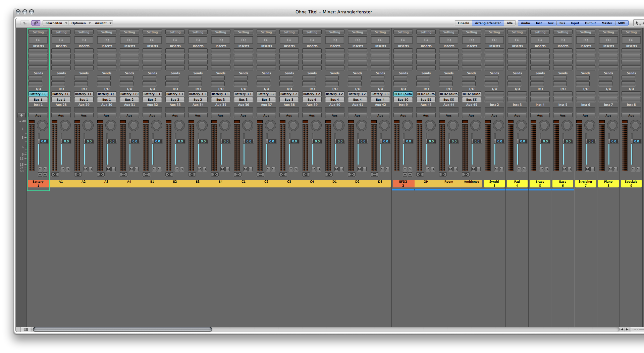Click the pan knob on Synthi channel

498,126
